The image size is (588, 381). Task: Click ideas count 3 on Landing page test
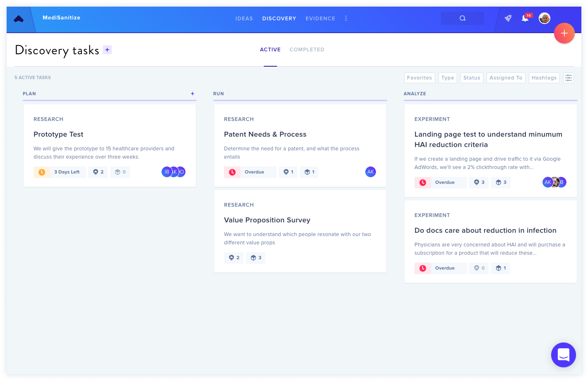tap(479, 182)
